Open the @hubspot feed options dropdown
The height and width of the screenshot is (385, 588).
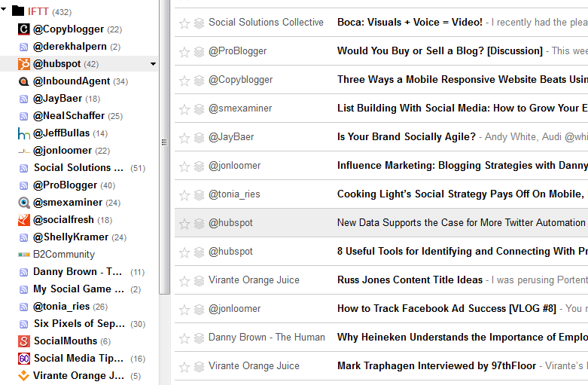(x=153, y=64)
